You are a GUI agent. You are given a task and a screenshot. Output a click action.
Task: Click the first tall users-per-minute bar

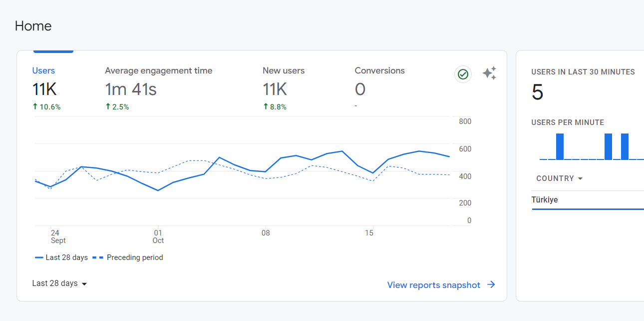click(x=560, y=146)
